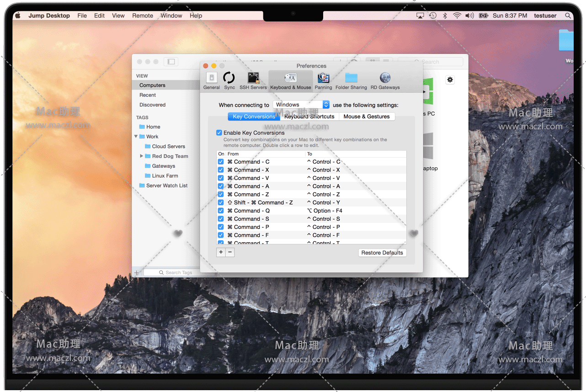Disable the Command - Q conversion checkbox
586x392 pixels.
point(221,211)
